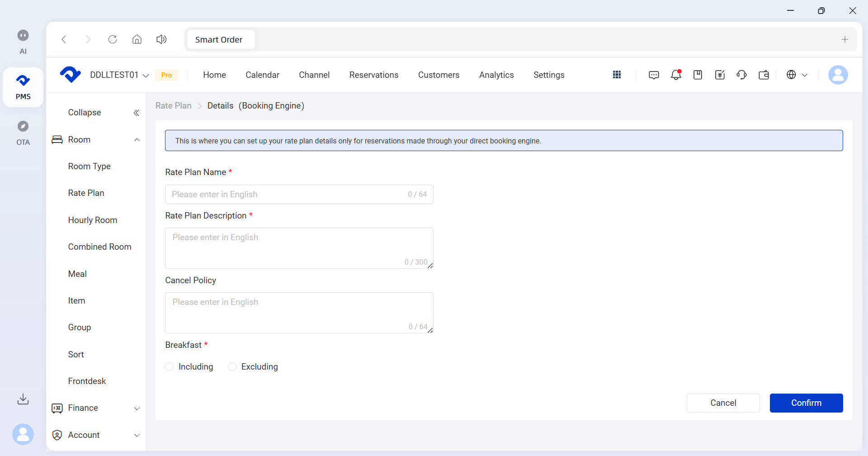This screenshot has width=868, height=456.
Task: Open user avatar in top right
Action: pyautogui.click(x=838, y=75)
